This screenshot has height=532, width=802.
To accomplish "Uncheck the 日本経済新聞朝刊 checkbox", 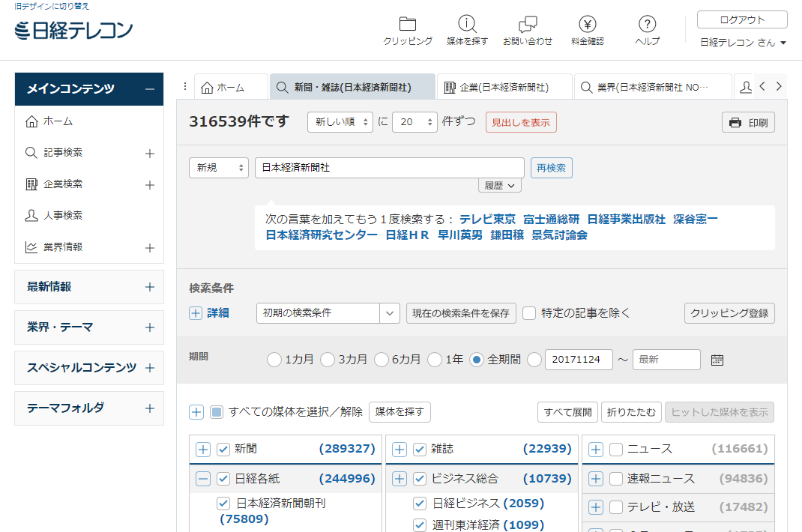I will (x=223, y=504).
